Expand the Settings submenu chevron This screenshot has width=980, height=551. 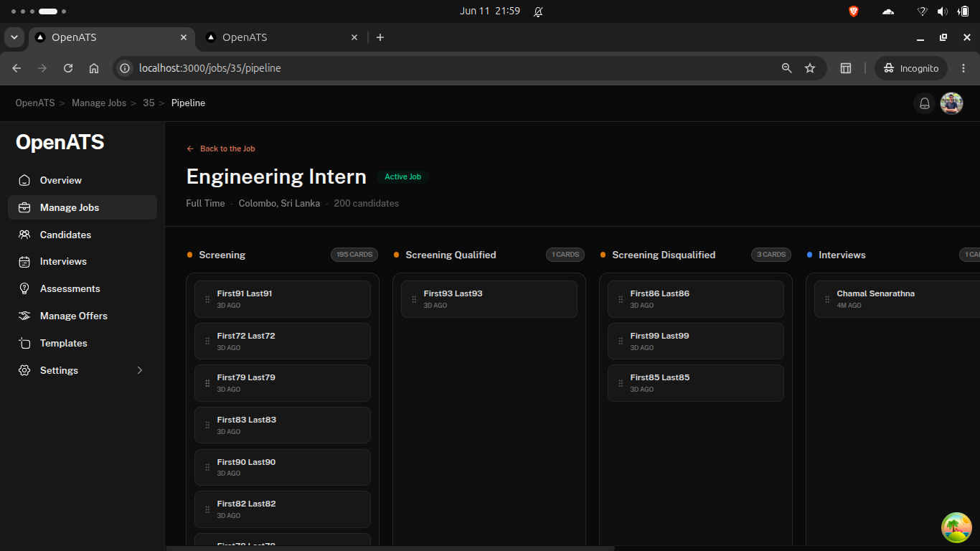pyautogui.click(x=140, y=370)
